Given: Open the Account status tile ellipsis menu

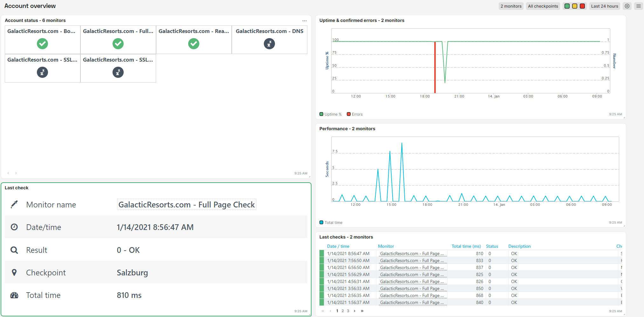Looking at the screenshot, I should (x=305, y=21).
